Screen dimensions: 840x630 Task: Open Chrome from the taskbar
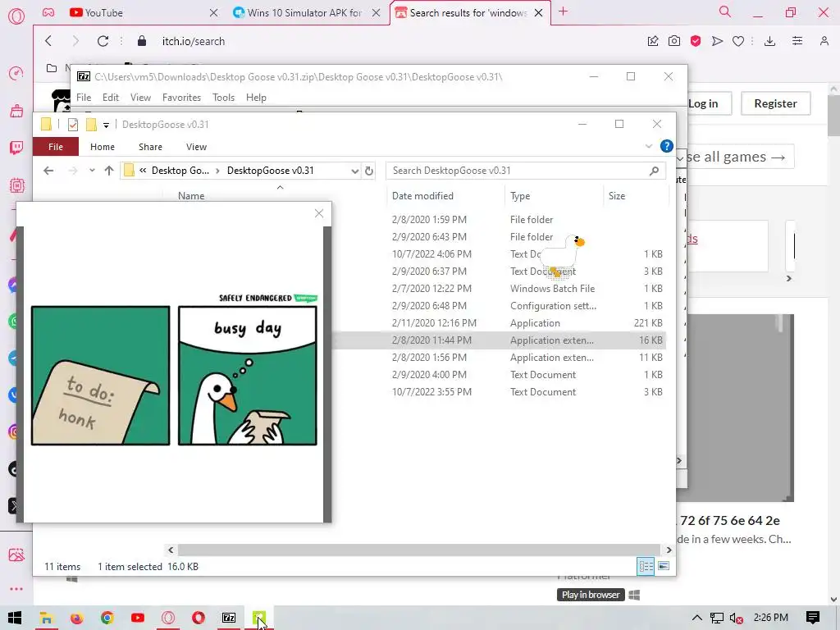point(107,619)
